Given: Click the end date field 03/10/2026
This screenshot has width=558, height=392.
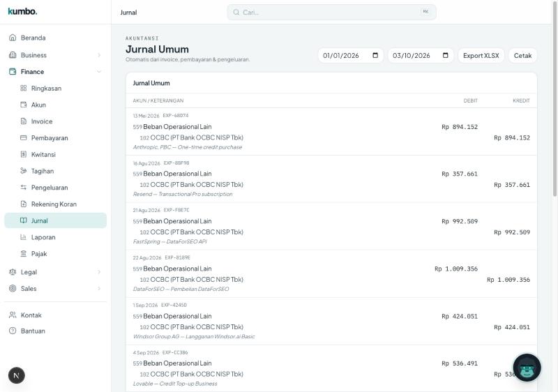Looking at the screenshot, I should [421, 55].
